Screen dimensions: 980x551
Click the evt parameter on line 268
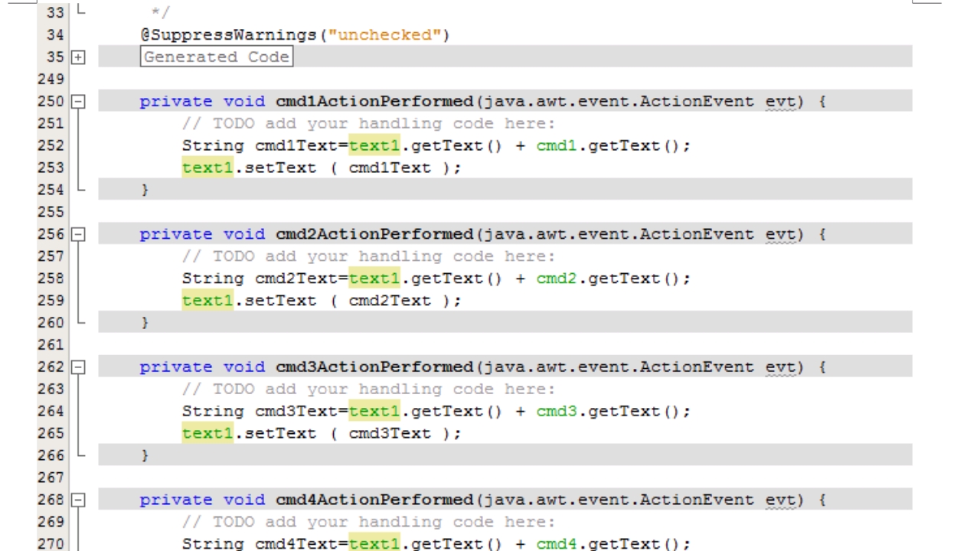(781, 500)
